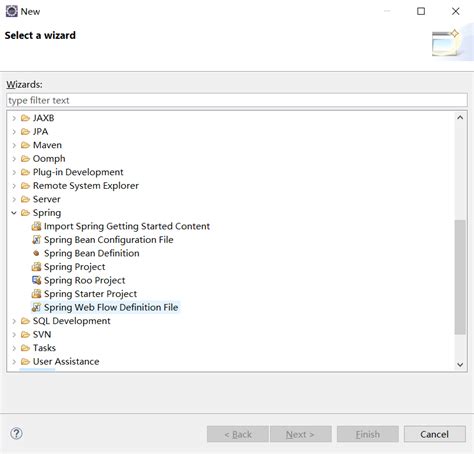Click the Import Spring Getting Started Content icon
This screenshot has height=454, width=474.
[36, 226]
